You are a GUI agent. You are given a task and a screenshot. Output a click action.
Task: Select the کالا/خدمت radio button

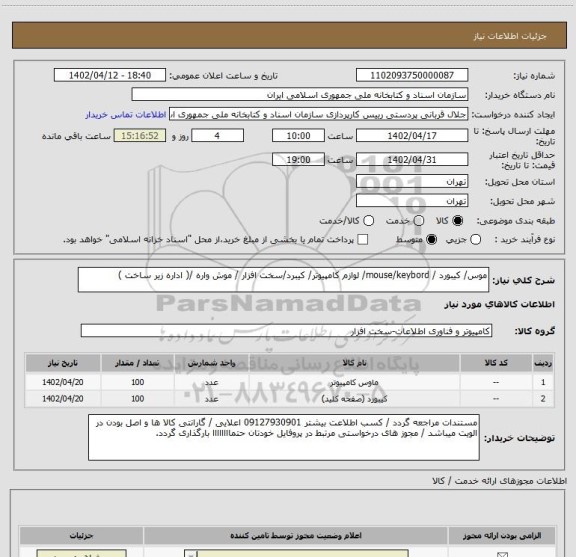[x=368, y=220]
